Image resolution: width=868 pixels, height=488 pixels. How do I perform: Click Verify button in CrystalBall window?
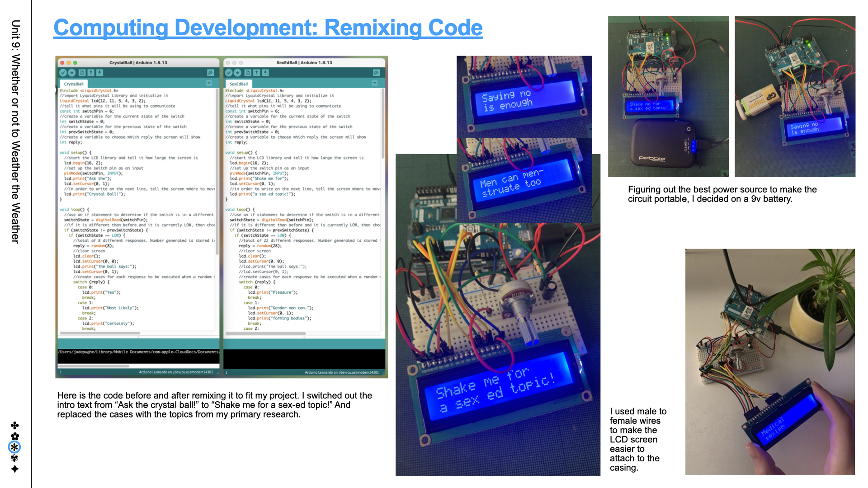click(x=63, y=73)
